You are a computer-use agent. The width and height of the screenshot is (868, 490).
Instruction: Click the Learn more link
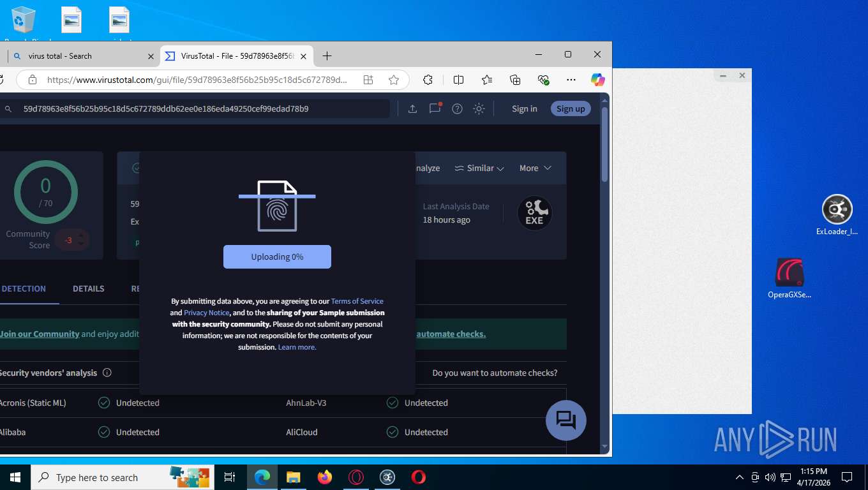297,347
